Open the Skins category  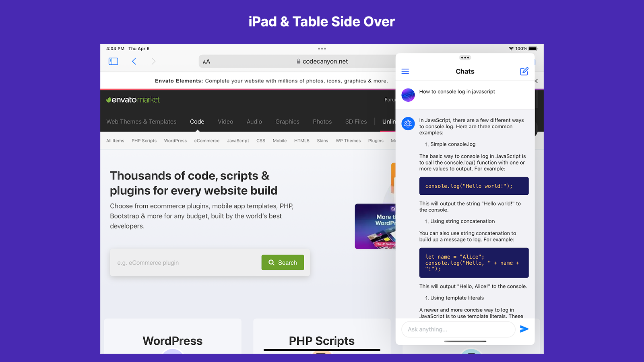tap(322, 141)
